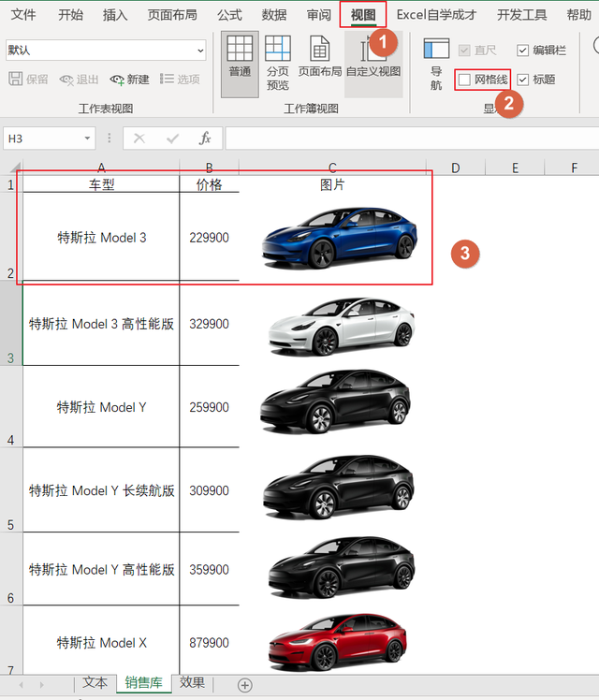Select column A header
599x700 pixels.
click(101, 168)
